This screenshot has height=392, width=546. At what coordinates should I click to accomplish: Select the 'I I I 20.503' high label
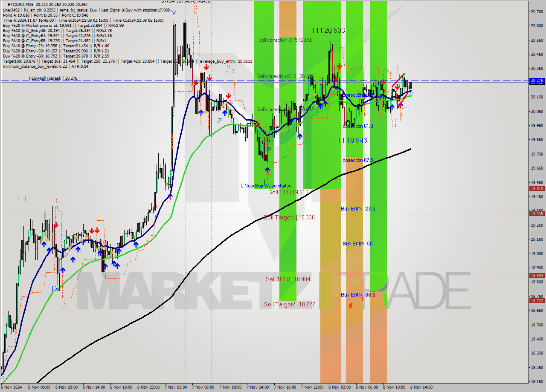click(329, 30)
